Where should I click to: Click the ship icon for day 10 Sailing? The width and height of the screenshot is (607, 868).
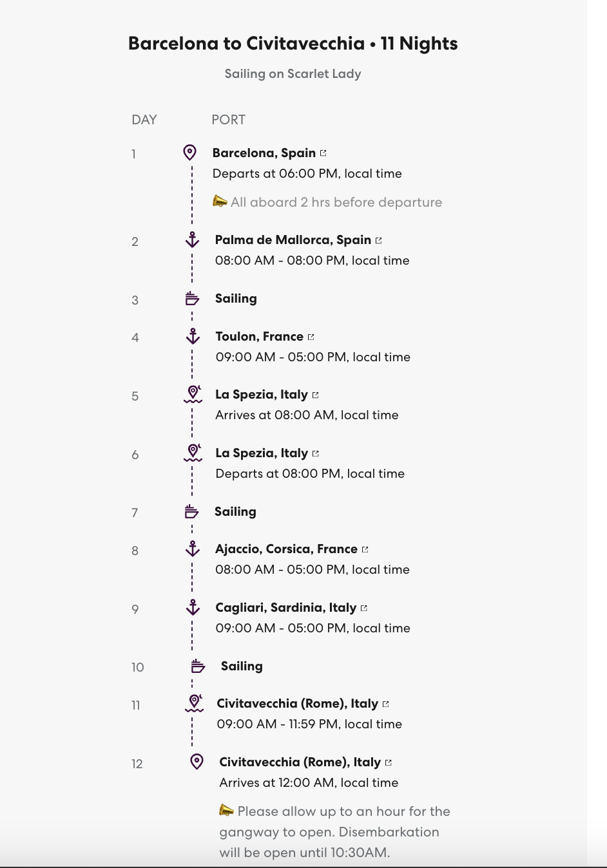tap(198, 666)
